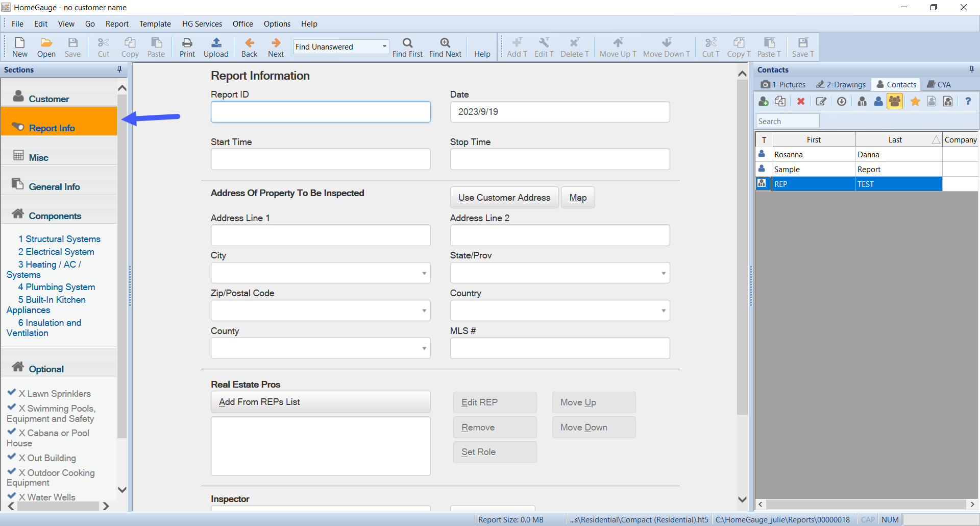The image size is (980, 526).
Task: Click into the Report ID field
Action: (320, 112)
